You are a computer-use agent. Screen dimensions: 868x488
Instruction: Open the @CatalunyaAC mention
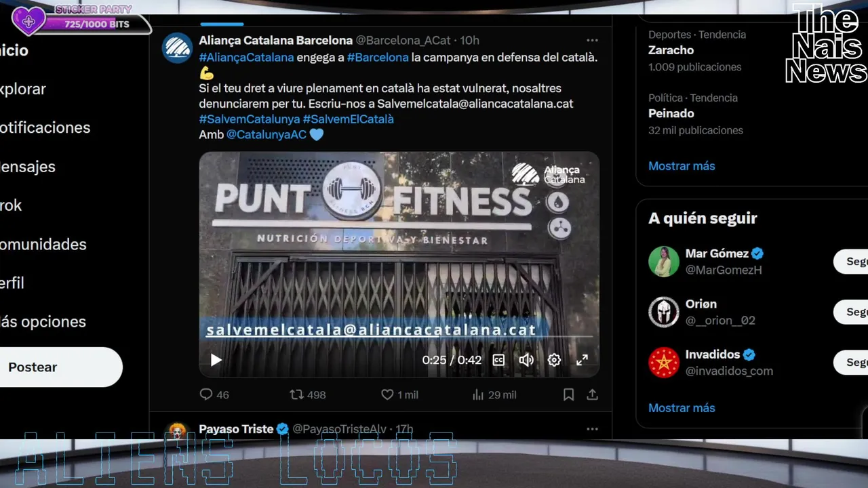[x=267, y=134]
